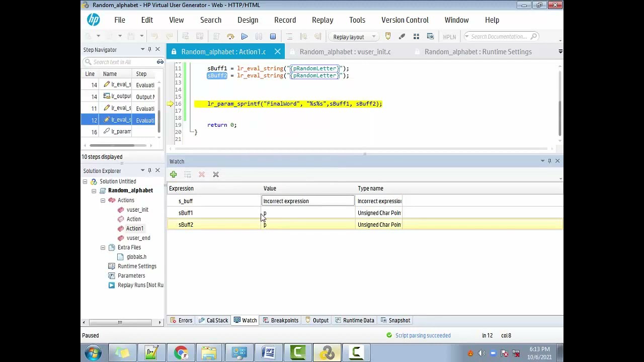644x362 pixels.
Task: Open Runtime Settings in Solution Explorer
Action: tap(137, 266)
